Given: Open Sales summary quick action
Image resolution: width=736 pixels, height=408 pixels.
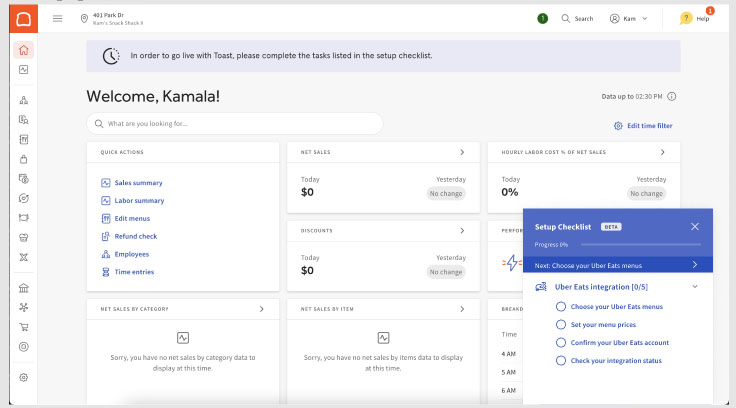Looking at the screenshot, I should coord(138,183).
